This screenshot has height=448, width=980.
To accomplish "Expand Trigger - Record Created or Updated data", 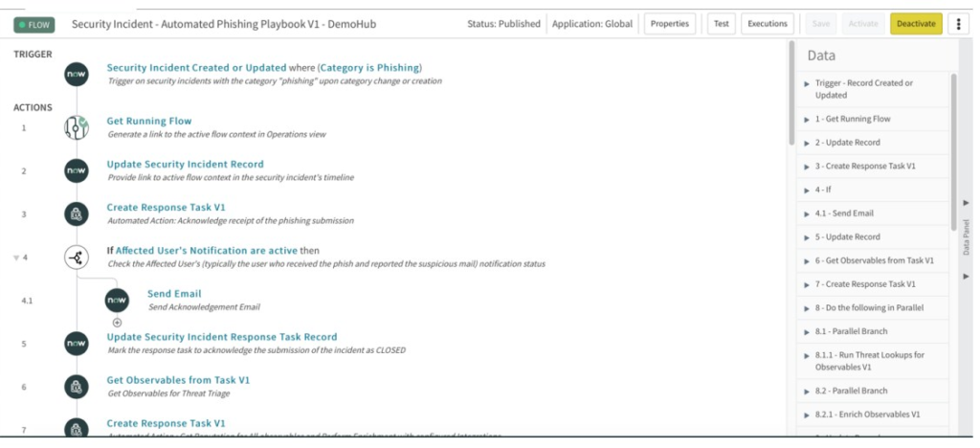I will (807, 83).
